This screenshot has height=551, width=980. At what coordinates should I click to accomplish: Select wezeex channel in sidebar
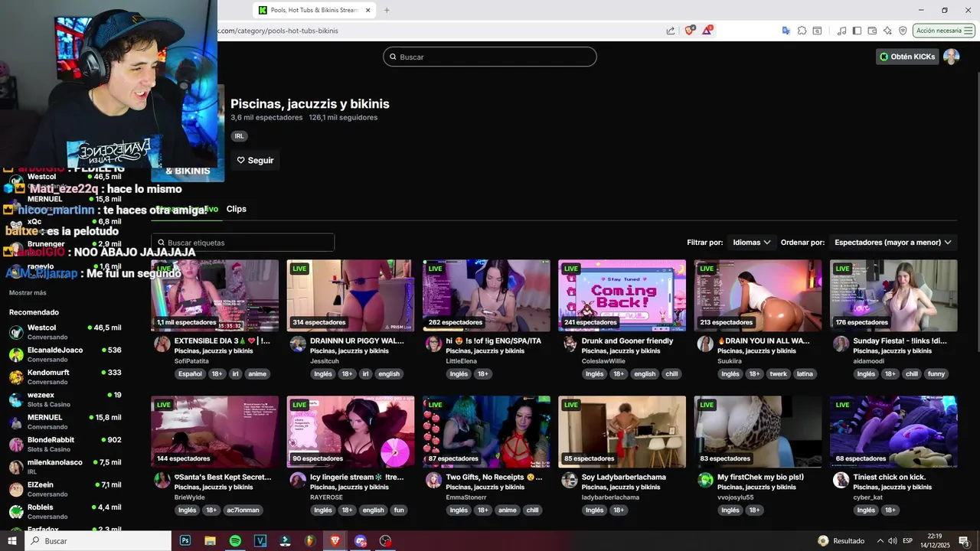[65, 399]
